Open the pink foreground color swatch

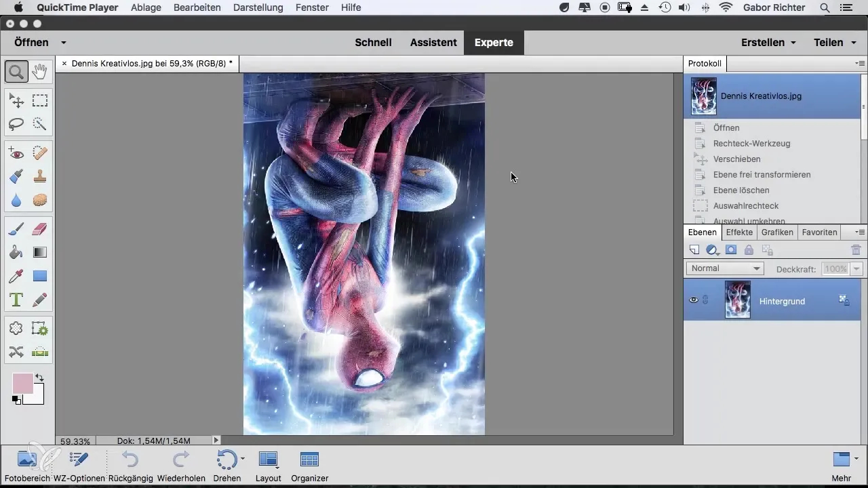point(22,383)
